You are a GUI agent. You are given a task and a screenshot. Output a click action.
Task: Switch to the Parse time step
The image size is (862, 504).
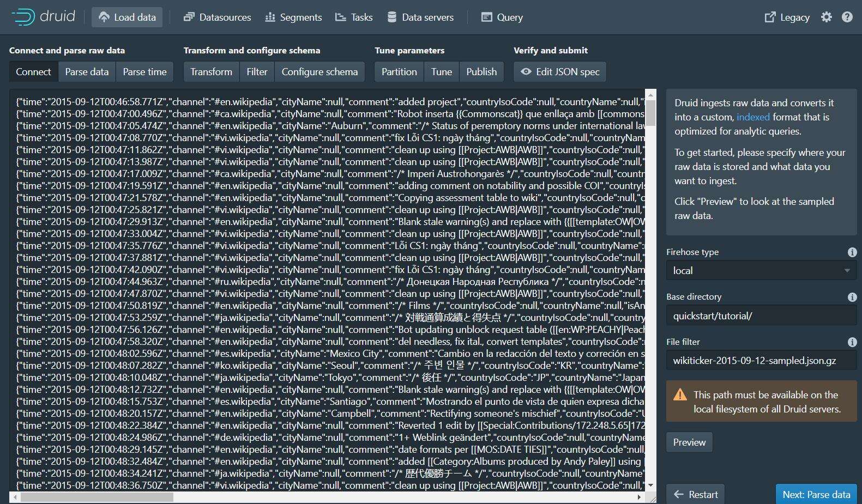pyautogui.click(x=144, y=72)
